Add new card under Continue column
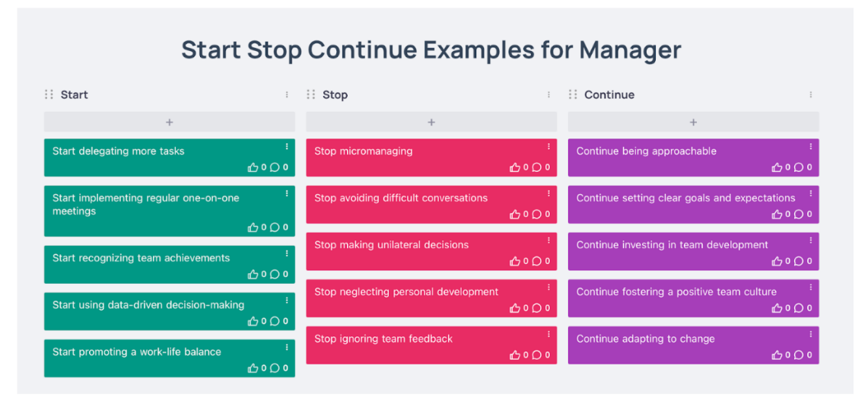The height and width of the screenshot is (401, 868). [x=693, y=122]
